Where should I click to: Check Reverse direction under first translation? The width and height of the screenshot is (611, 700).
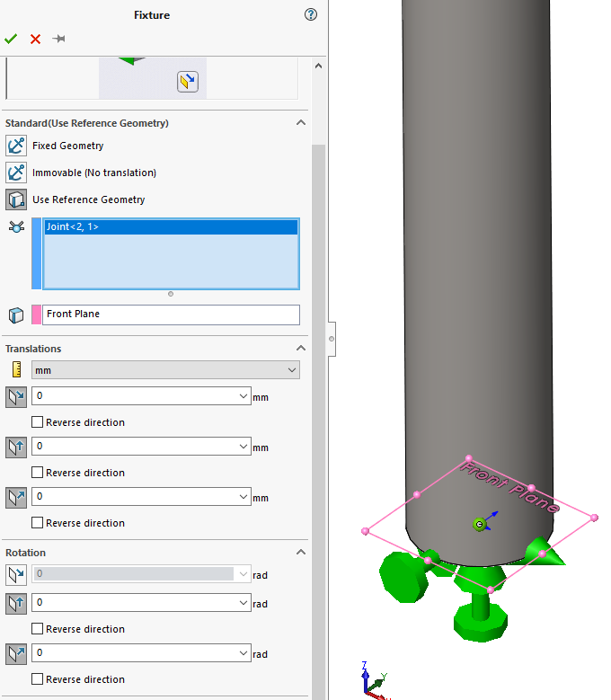pos(38,421)
